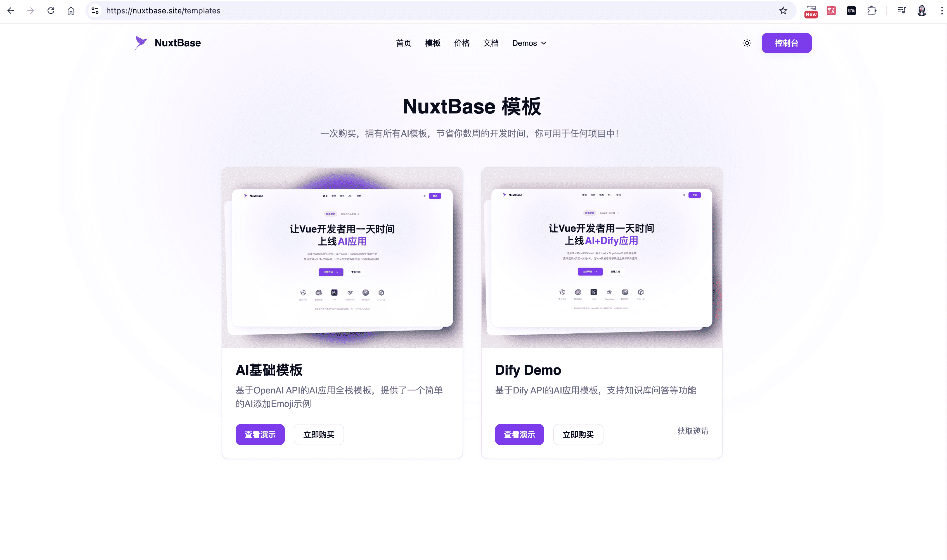This screenshot has width=947, height=560.
Task: Open the Extensions puzzle icon
Action: [872, 11]
